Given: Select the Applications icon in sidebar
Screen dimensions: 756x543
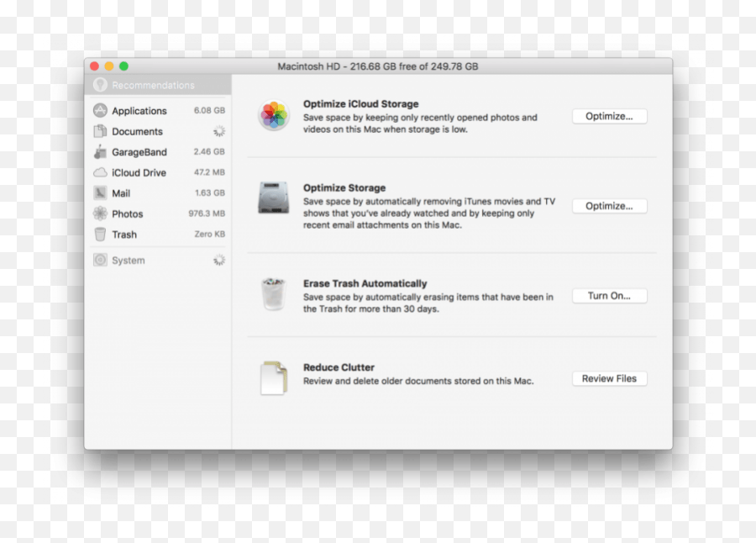Looking at the screenshot, I should click(101, 110).
